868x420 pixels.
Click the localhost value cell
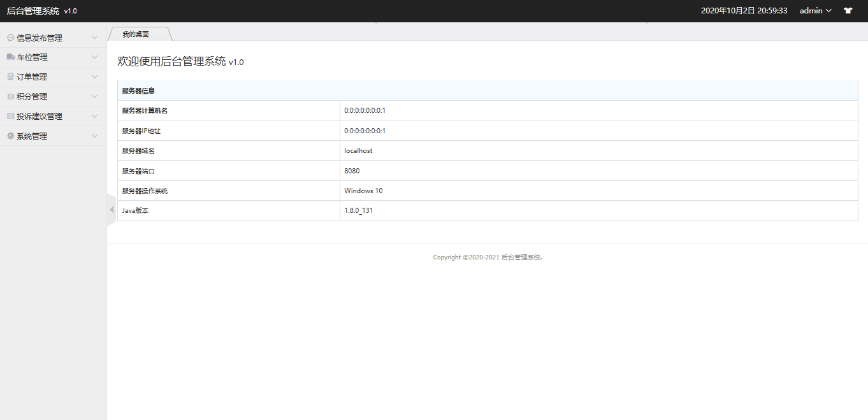point(599,150)
